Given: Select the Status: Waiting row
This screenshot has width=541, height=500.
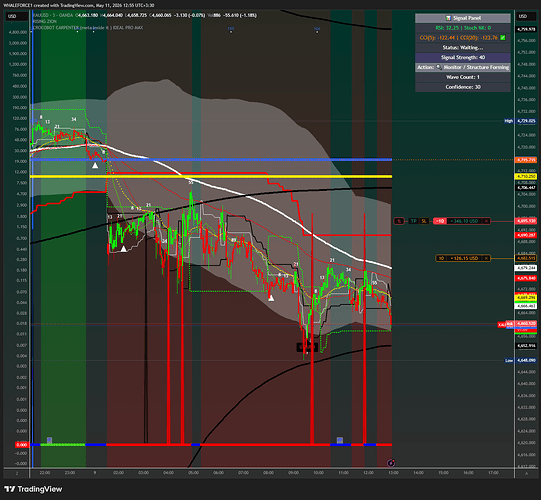Looking at the screenshot, I should [463, 48].
